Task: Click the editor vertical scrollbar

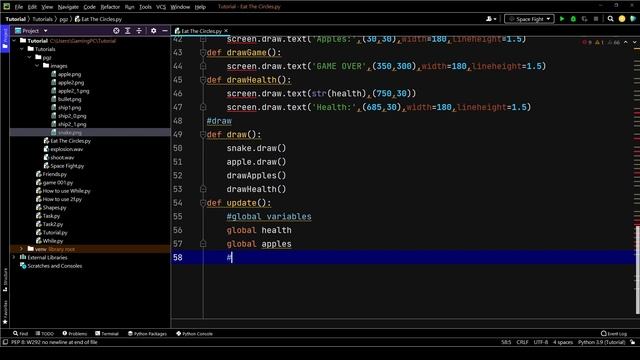Action: pyautogui.click(x=638, y=269)
